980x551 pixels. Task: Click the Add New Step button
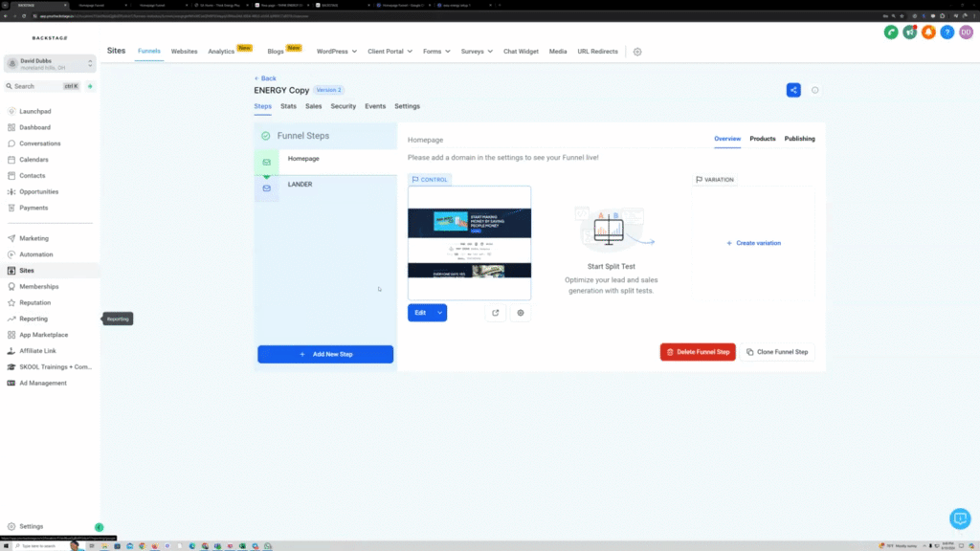pos(325,354)
